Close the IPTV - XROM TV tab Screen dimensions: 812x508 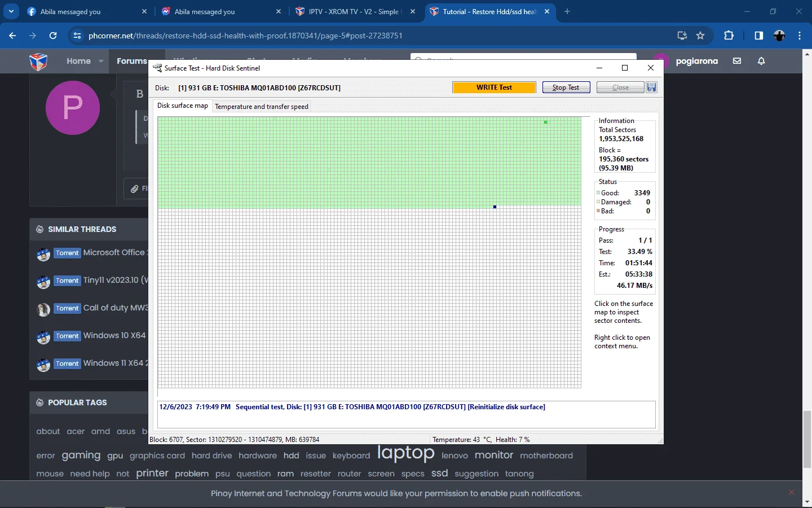(413, 11)
